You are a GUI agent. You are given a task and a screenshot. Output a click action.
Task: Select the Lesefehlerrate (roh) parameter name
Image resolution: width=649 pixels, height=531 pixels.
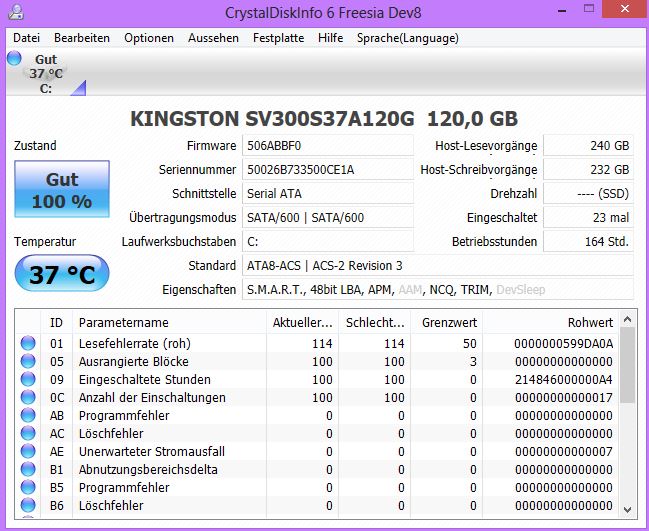pos(135,344)
